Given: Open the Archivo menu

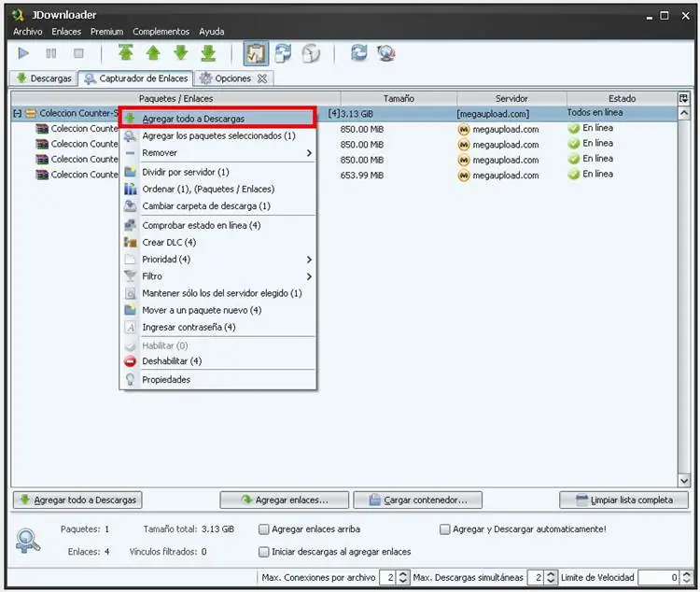Looking at the screenshot, I should (x=28, y=32).
